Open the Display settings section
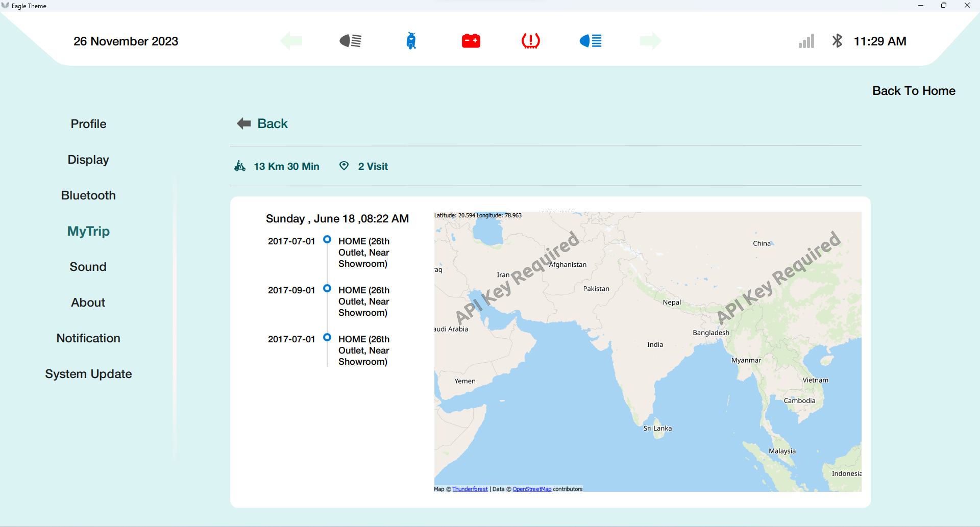The height and width of the screenshot is (527, 980). tap(88, 160)
